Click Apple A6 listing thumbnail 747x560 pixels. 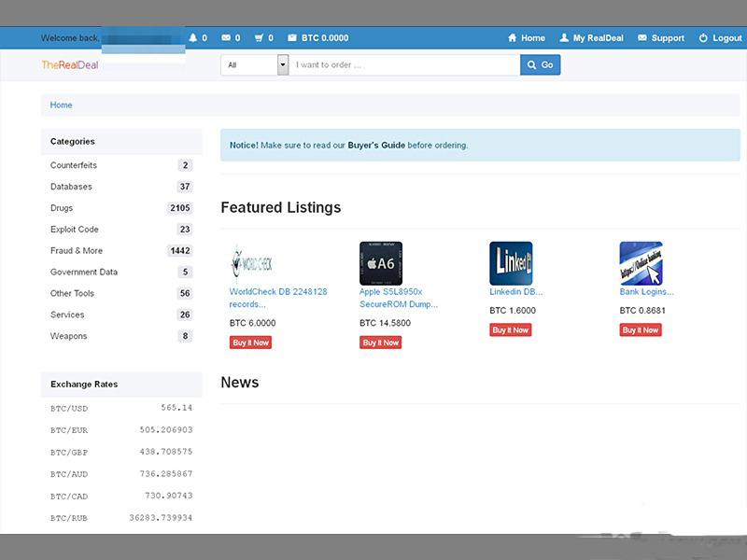pos(381,263)
